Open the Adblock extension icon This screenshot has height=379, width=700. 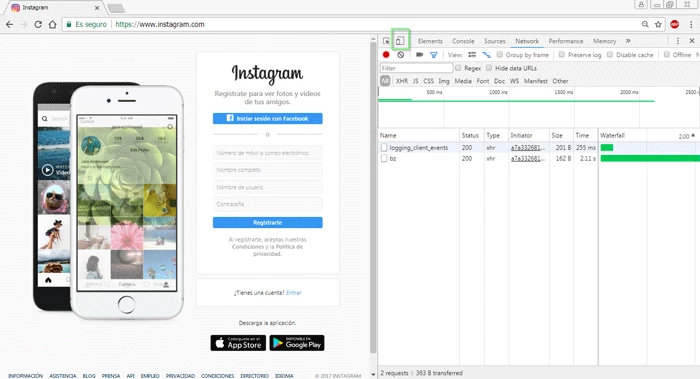(675, 25)
